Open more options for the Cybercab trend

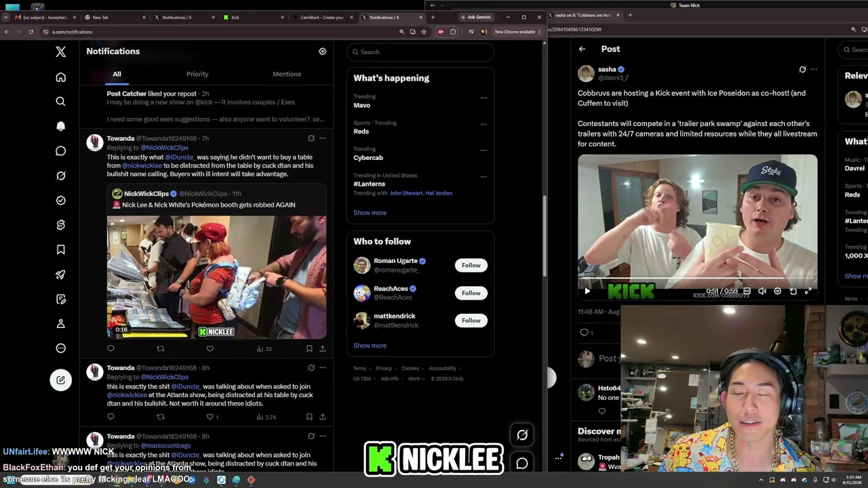(484, 150)
